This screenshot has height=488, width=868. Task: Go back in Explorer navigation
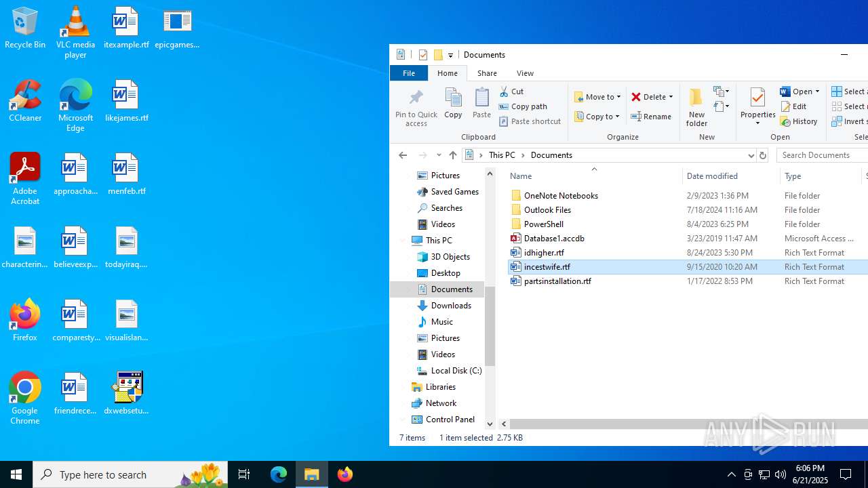pyautogui.click(x=403, y=155)
